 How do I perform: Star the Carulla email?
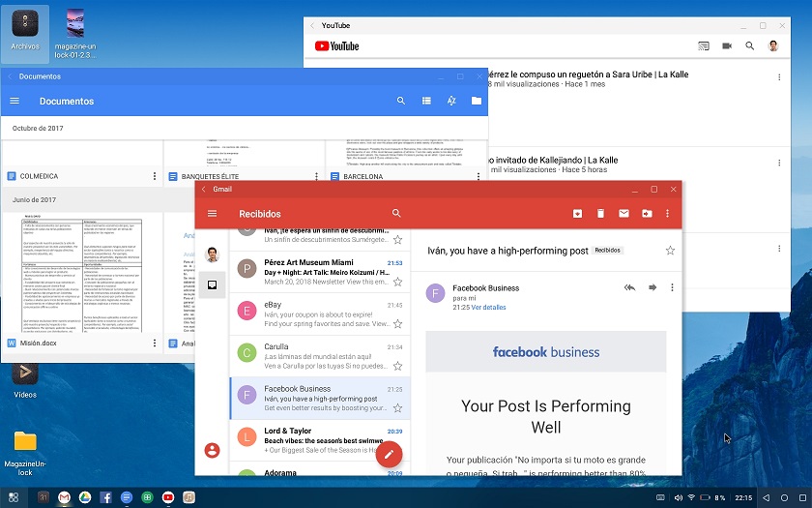coord(397,366)
